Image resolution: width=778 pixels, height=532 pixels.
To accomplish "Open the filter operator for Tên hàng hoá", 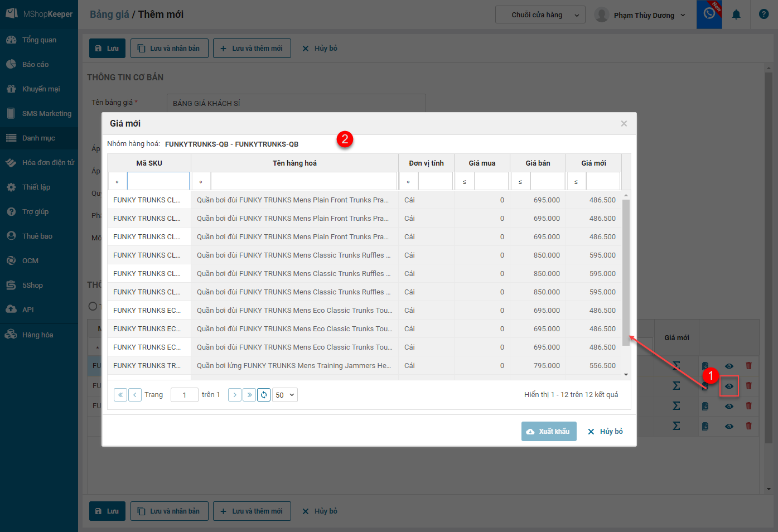I will (x=201, y=181).
